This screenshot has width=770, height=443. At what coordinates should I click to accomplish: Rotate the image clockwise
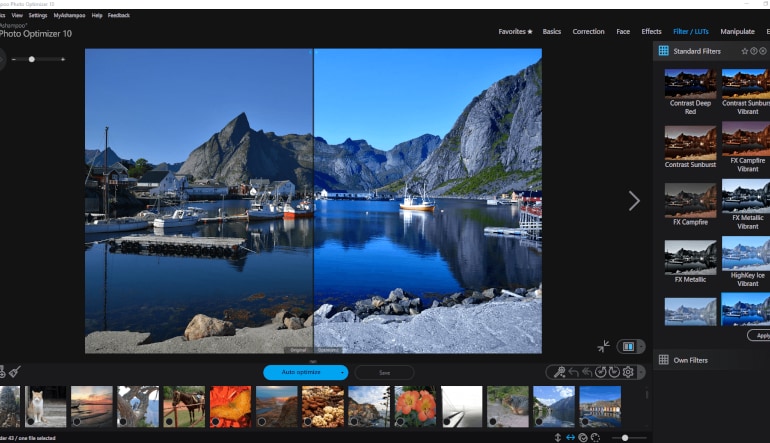[614, 372]
